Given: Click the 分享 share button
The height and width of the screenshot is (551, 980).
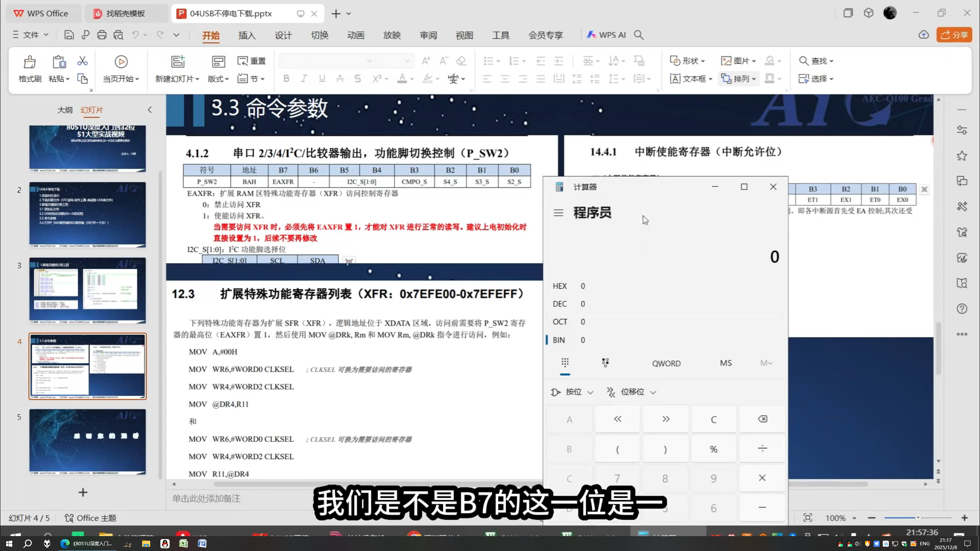Looking at the screenshot, I should [x=954, y=34].
